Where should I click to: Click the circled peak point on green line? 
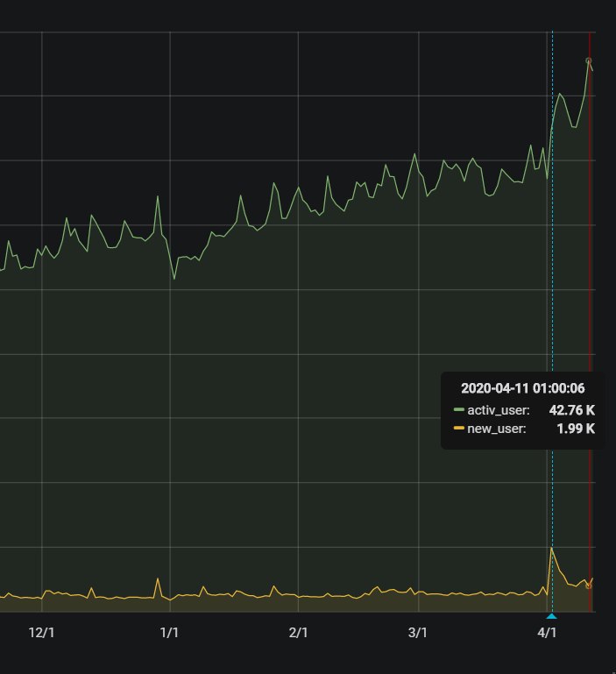(589, 61)
